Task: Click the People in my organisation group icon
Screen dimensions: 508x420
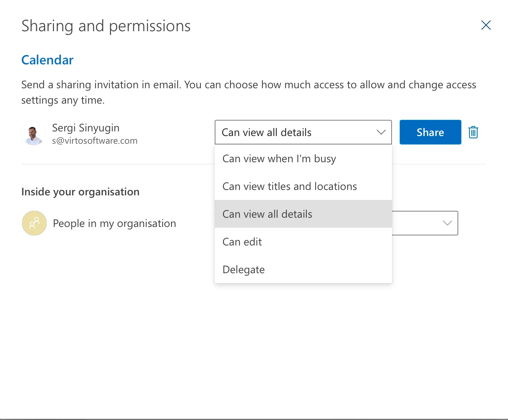Action: tap(34, 223)
